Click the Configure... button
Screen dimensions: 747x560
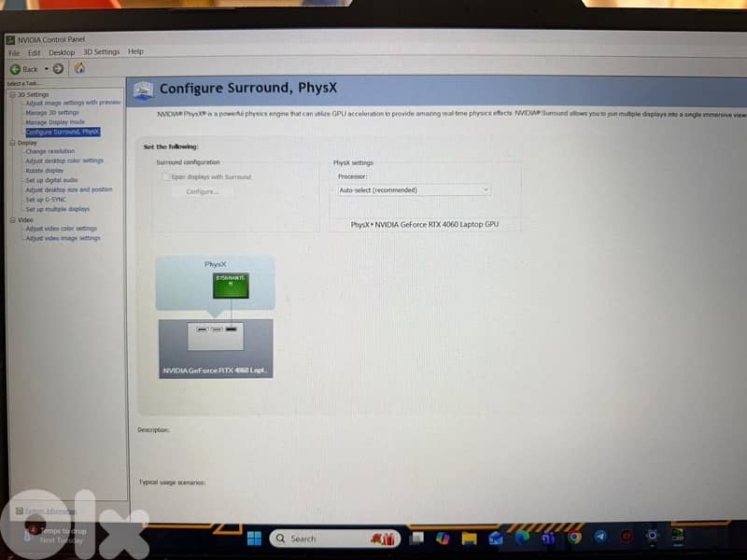click(x=202, y=191)
